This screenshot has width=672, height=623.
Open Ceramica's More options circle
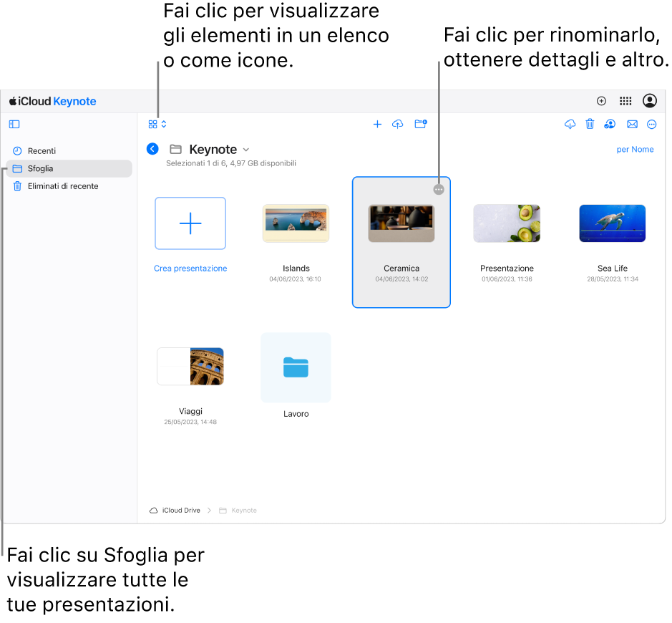point(439,189)
